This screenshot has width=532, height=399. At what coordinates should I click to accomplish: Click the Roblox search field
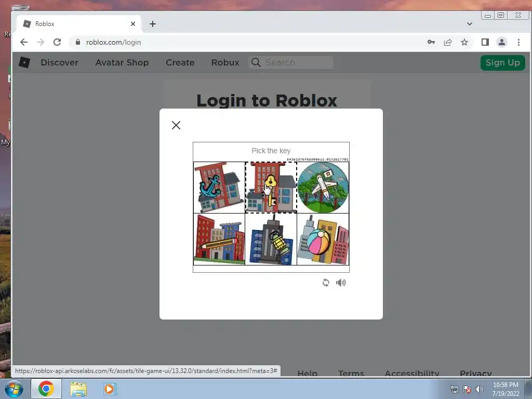[291, 62]
